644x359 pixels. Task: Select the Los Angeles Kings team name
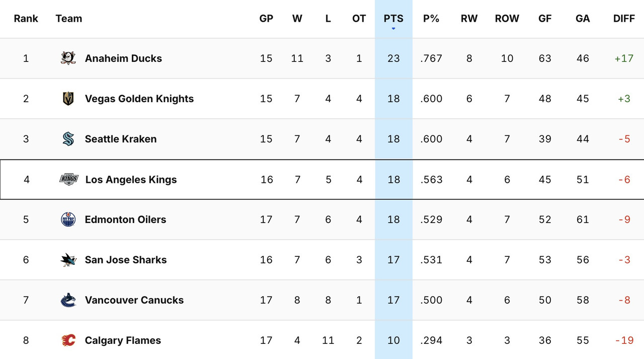point(131,179)
